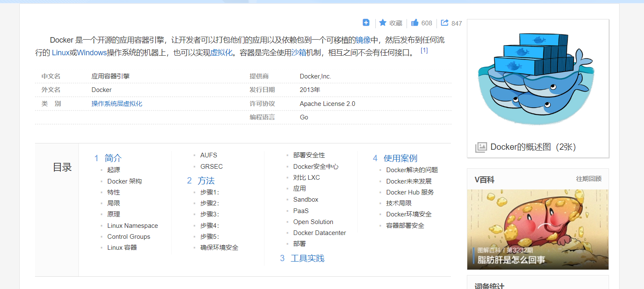Click the Docker,Inc. provider value
644x289 pixels.
(x=315, y=76)
